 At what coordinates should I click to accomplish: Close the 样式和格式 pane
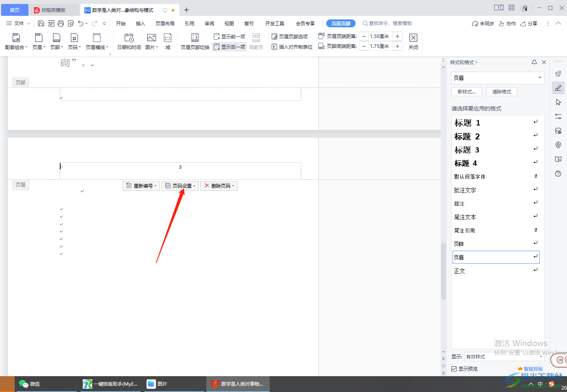[544, 62]
